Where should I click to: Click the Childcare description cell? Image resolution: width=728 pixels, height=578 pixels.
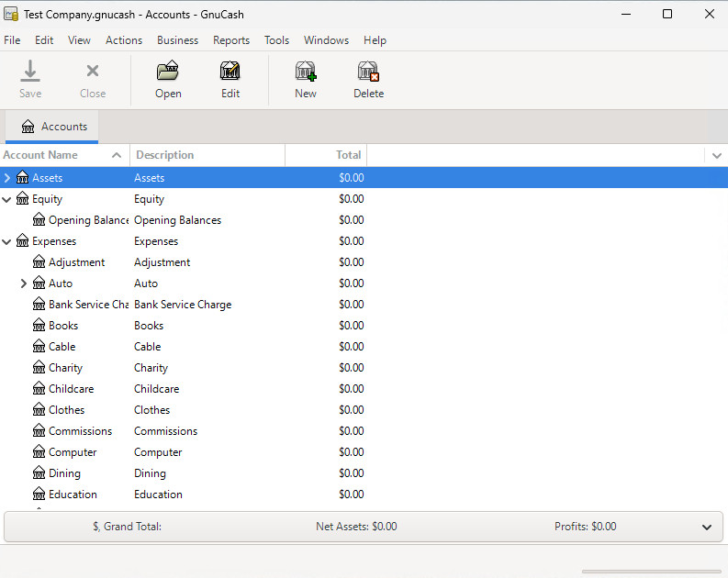click(156, 389)
